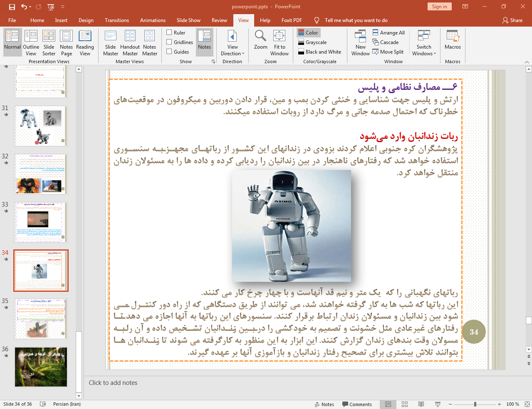Switch to Reading View from status bar

click(421, 404)
